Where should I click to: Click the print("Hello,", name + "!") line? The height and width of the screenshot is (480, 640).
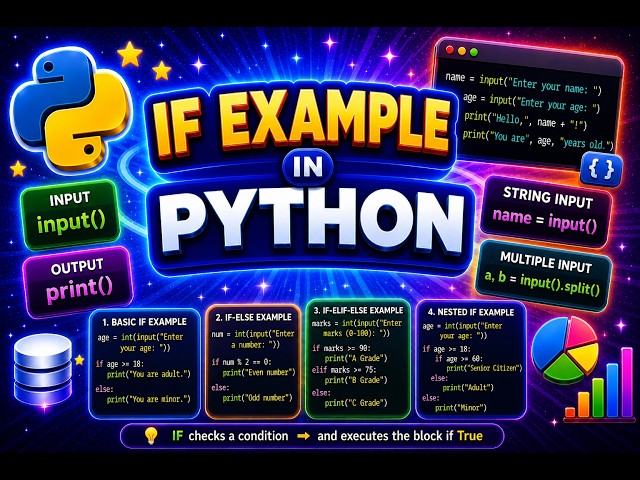coord(525,120)
